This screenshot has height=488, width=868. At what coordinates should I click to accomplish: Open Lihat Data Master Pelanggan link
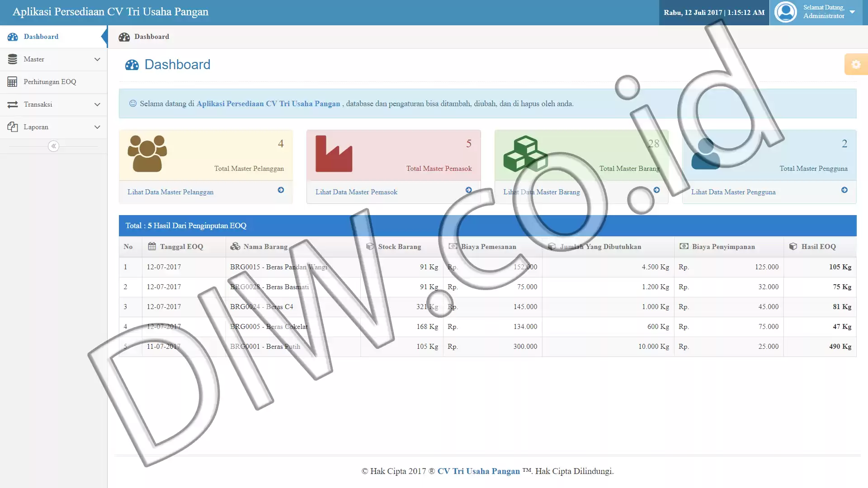point(170,192)
